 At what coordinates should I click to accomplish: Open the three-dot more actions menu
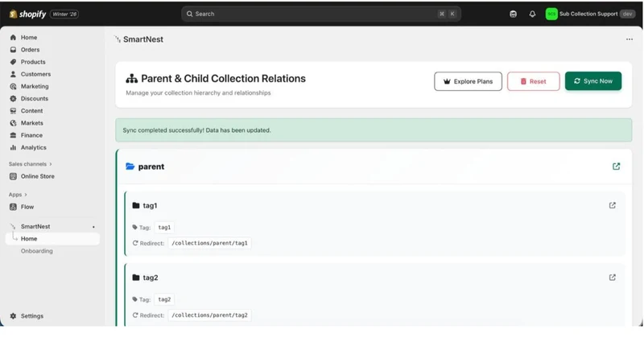click(630, 39)
